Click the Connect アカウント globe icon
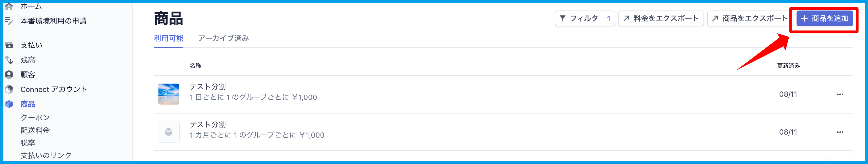868x164 pixels. [9, 89]
